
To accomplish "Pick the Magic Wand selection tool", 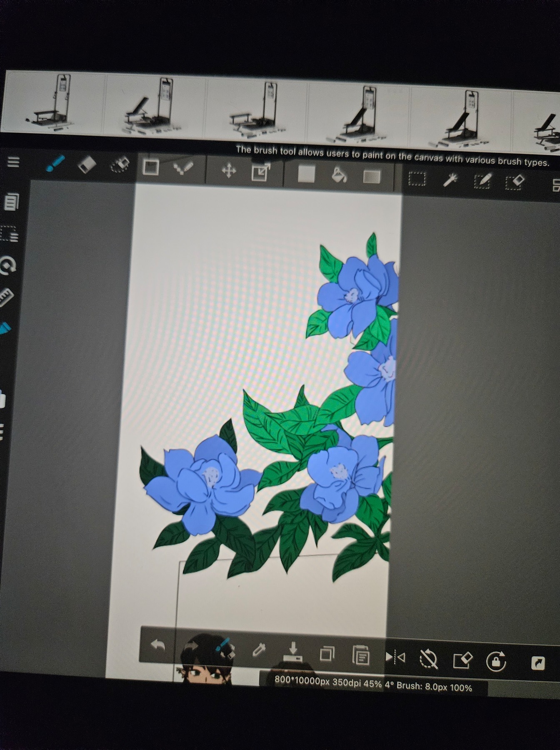I will point(450,180).
